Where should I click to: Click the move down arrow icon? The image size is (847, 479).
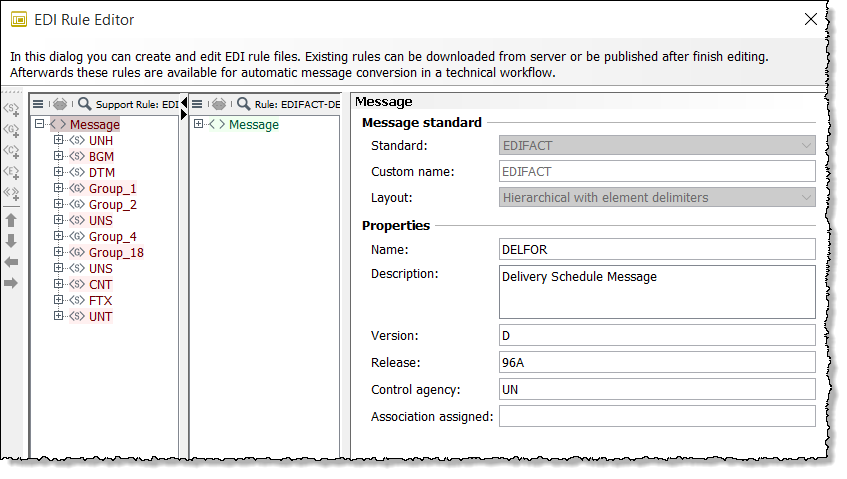(x=12, y=241)
